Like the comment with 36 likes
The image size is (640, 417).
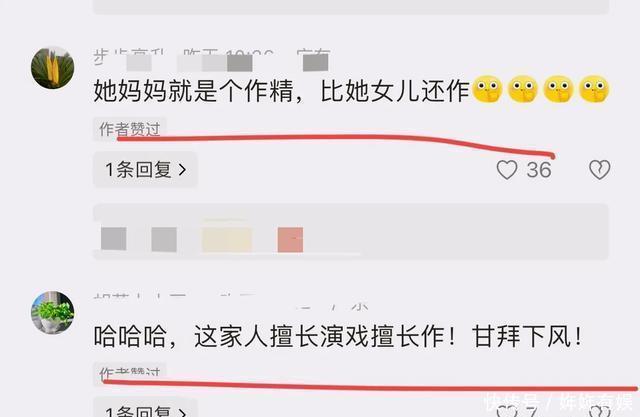coord(507,170)
